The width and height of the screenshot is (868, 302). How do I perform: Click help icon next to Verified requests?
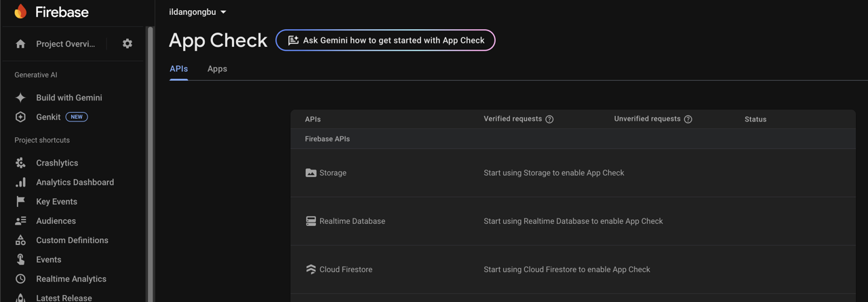[549, 119]
